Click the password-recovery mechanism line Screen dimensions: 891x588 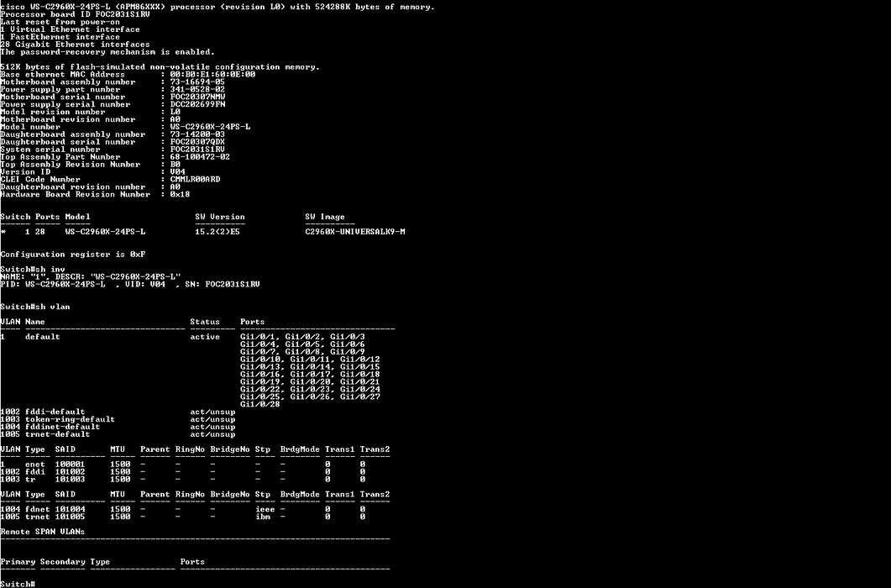[x=107, y=52]
